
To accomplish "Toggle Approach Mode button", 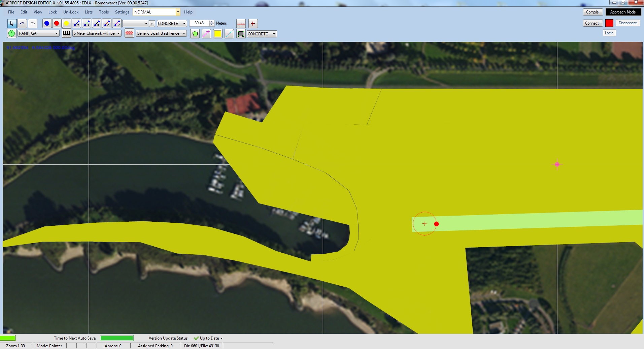I will (x=623, y=12).
